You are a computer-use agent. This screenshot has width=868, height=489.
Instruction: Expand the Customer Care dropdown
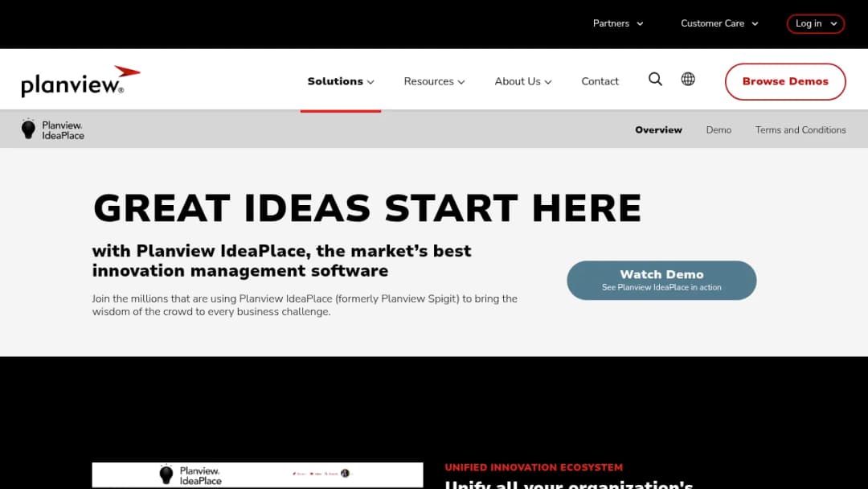[719, 23]
